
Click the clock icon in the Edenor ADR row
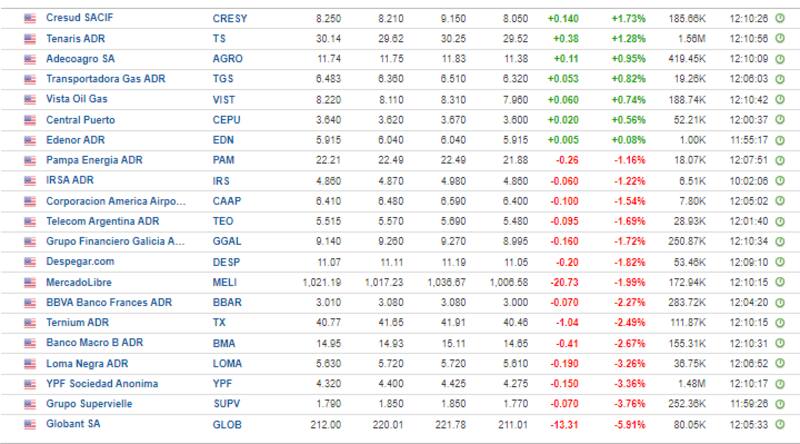pos(780,140)
